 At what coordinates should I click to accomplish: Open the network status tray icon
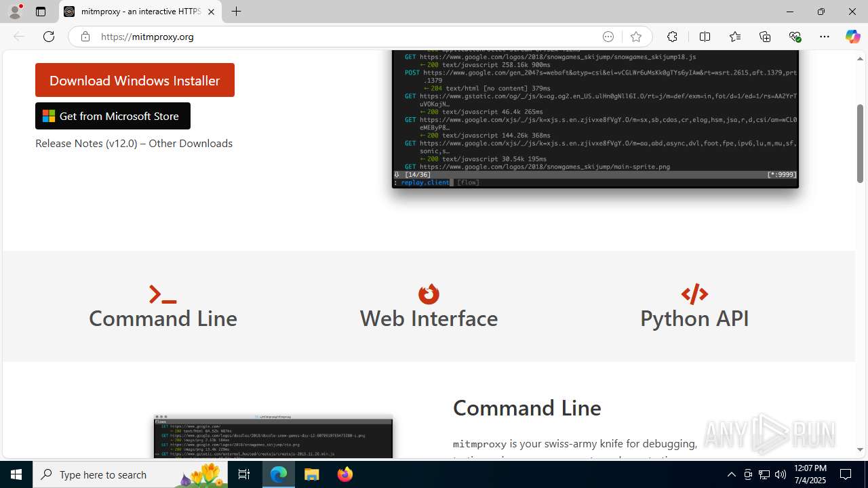[764, 474]
